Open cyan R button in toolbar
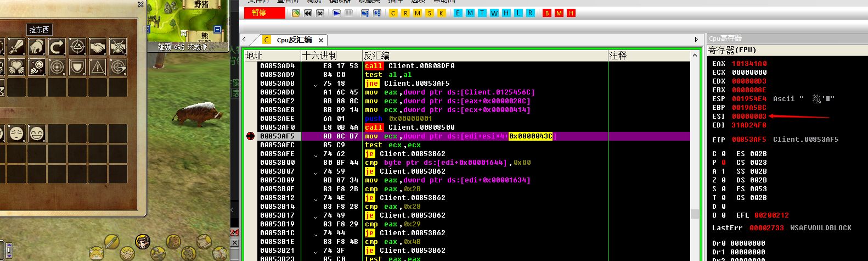868x261 pixels. point(531,13)
